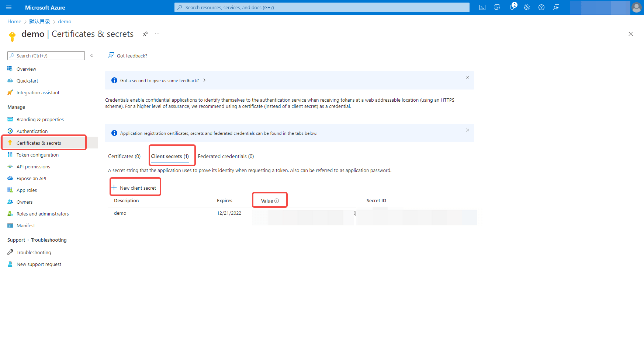
Task: Click New client secret button
Action: [x=134, y=188]
